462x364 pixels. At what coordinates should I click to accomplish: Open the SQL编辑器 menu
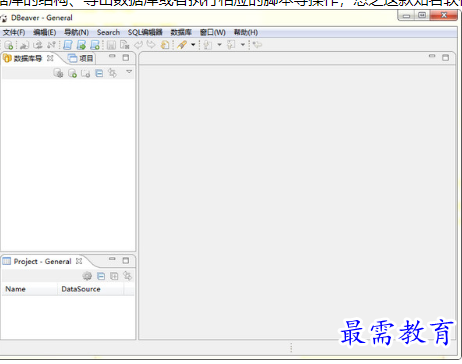145,32
